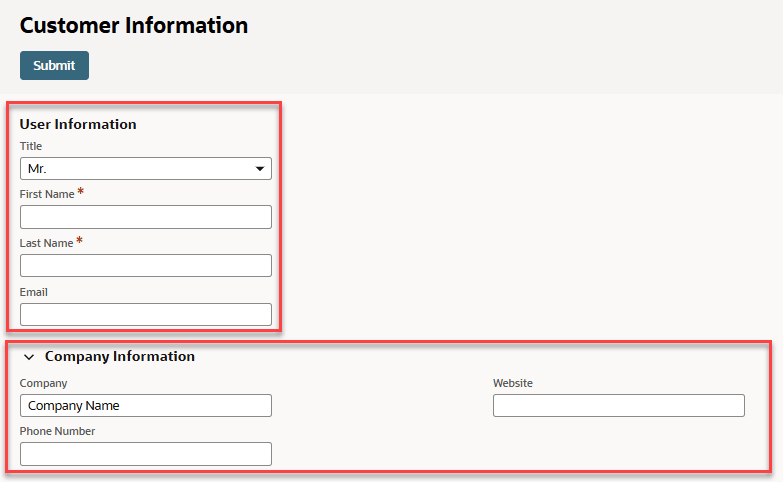Click the Company Information section heading
Image resolution: width=783 pixels, height=482 pixels.
click(119, 356)
